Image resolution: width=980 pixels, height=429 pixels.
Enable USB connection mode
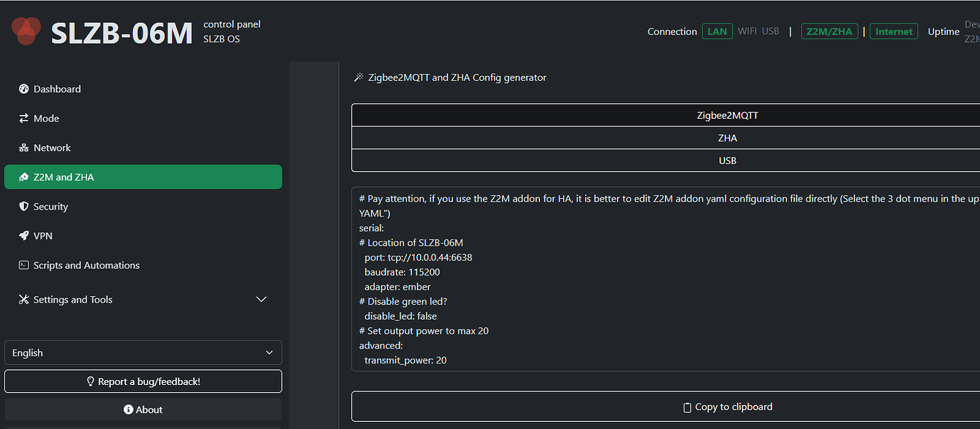pos(771,31)
